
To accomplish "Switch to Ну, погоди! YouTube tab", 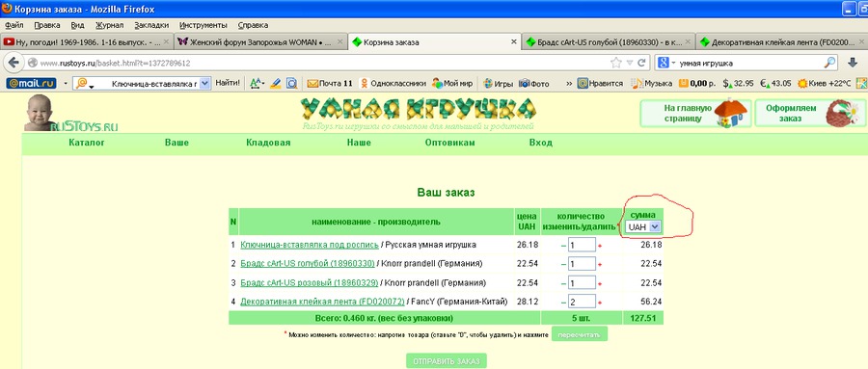I will [87, 42].
